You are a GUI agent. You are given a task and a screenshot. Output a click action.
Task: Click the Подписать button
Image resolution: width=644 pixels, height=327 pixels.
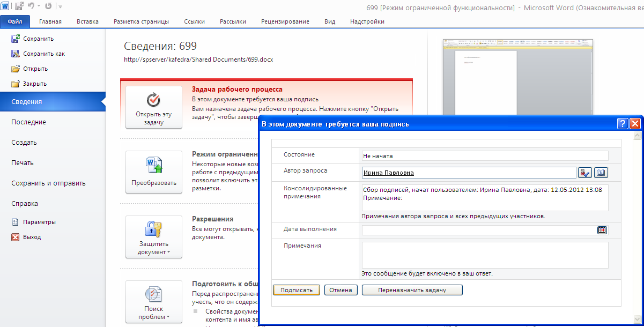point(297,290)
